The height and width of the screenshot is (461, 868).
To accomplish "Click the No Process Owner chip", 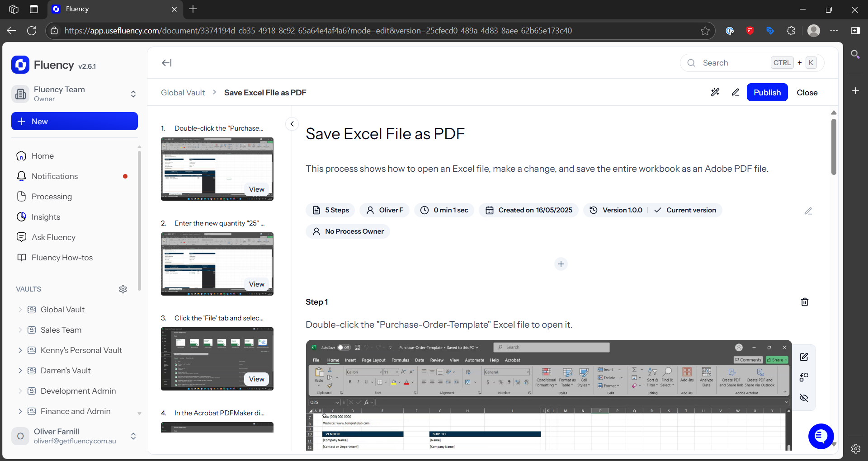I will tap(348, 231).
